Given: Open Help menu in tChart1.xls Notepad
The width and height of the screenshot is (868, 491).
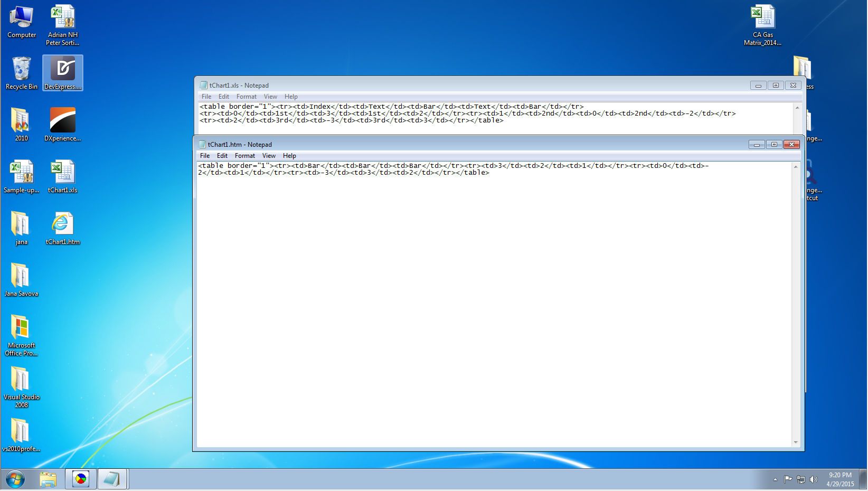Looking at the screenshot, I should click(291, 97).
